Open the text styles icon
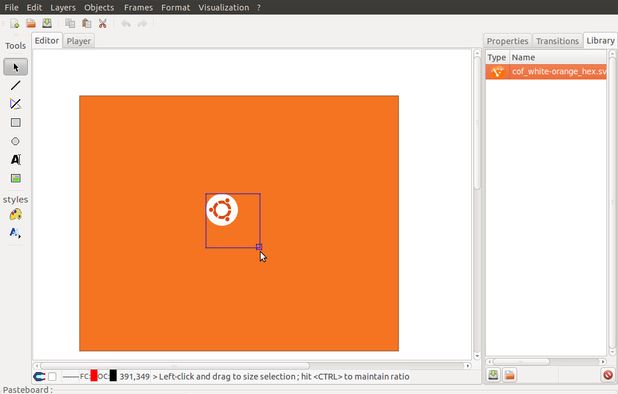Image resolution: width=618 pixels, height=394 pixels. [15, 233]
